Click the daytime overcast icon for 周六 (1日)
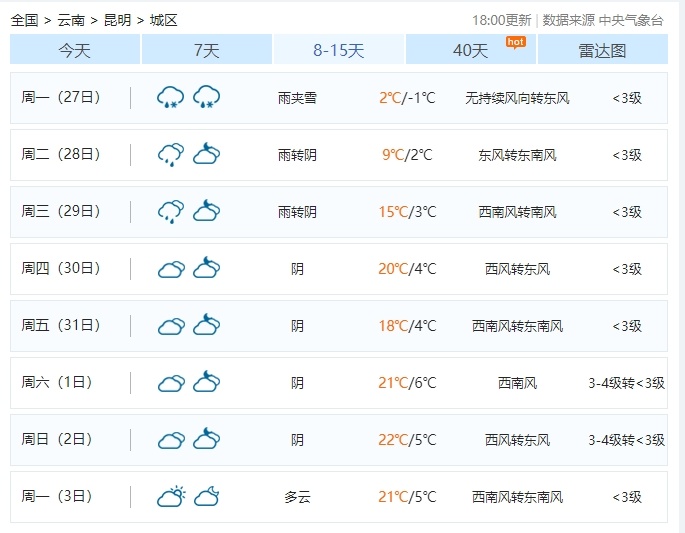Screen dimensions: 685x533 [x=171, y=383]
